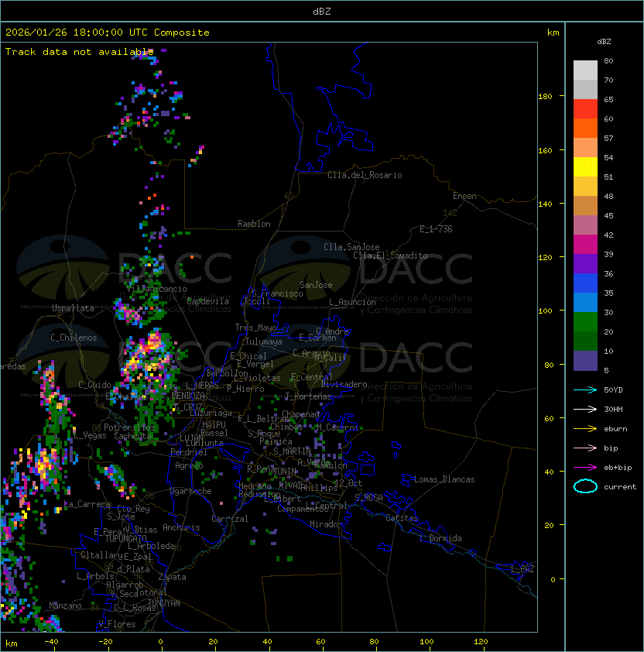This screenshot has width=644, height=652.
Task: Select the orange eburn arrow symbol
Action: [x=585, y=429]
